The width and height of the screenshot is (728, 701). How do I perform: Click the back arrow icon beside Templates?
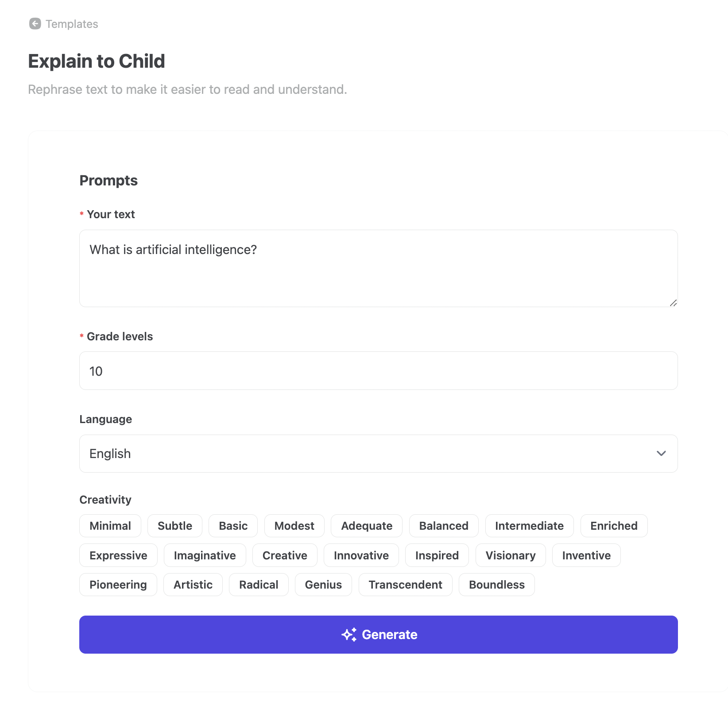click(35, 24)
